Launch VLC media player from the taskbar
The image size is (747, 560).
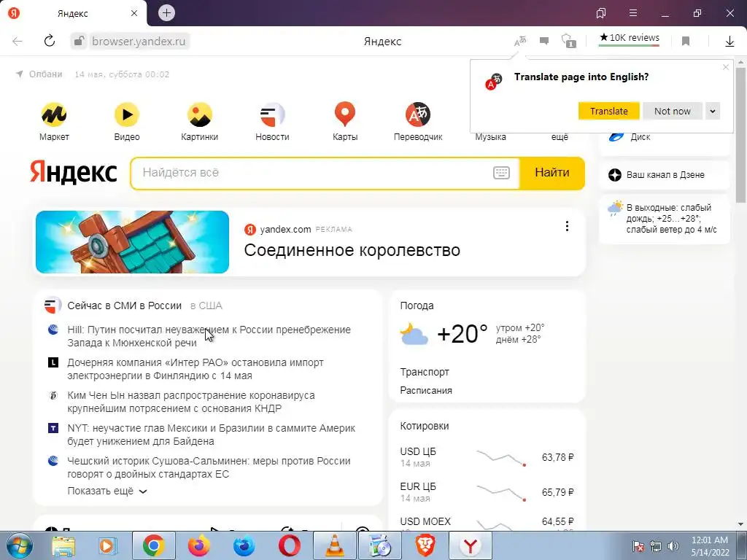(334, 545)
